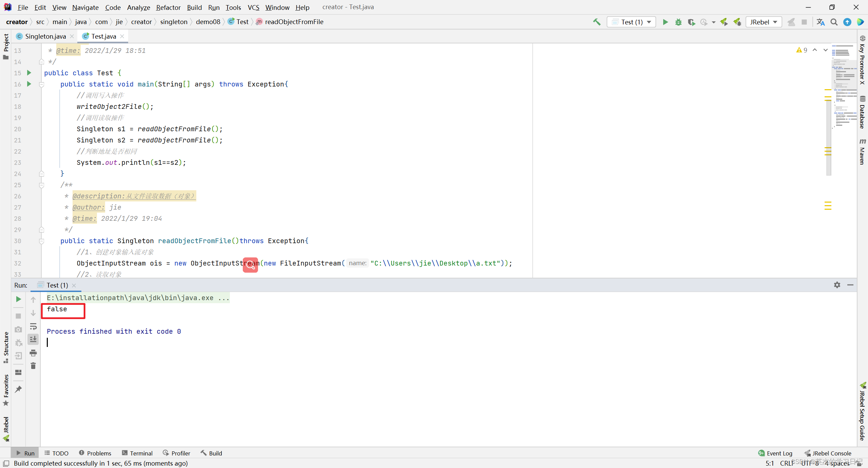Viewport: 868px width, 468px height.
Task: Open the Event Log
Action: (775, 453)
